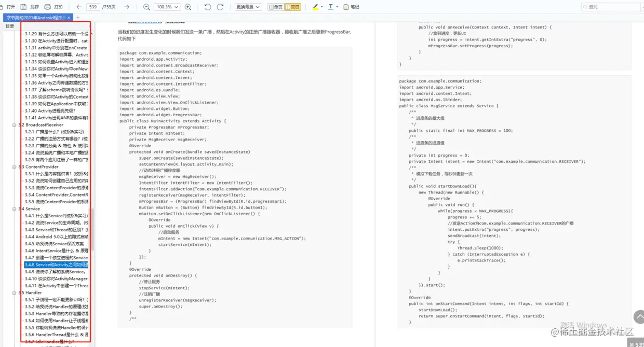Image resolution: width=644 pixels, height=347 pixels.
Task: Click the 'public class MainActivity extends Activity' code line
Action: pyautogui.click(x=173, y=121)
